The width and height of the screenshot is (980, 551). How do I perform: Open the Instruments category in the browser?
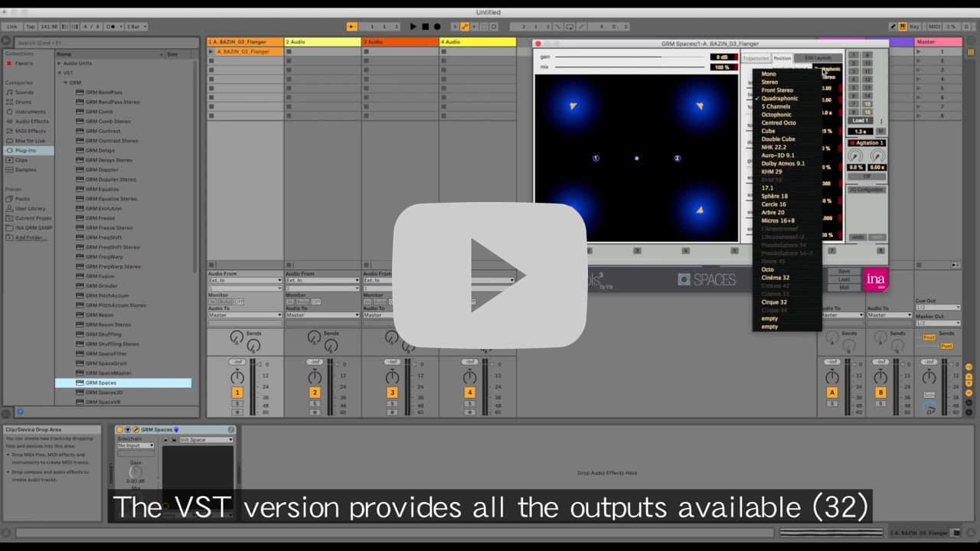(30, 112)
